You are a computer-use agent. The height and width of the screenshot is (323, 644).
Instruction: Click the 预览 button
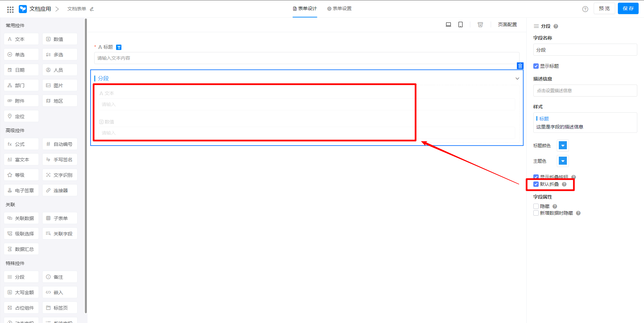click(x=604, y=9)
